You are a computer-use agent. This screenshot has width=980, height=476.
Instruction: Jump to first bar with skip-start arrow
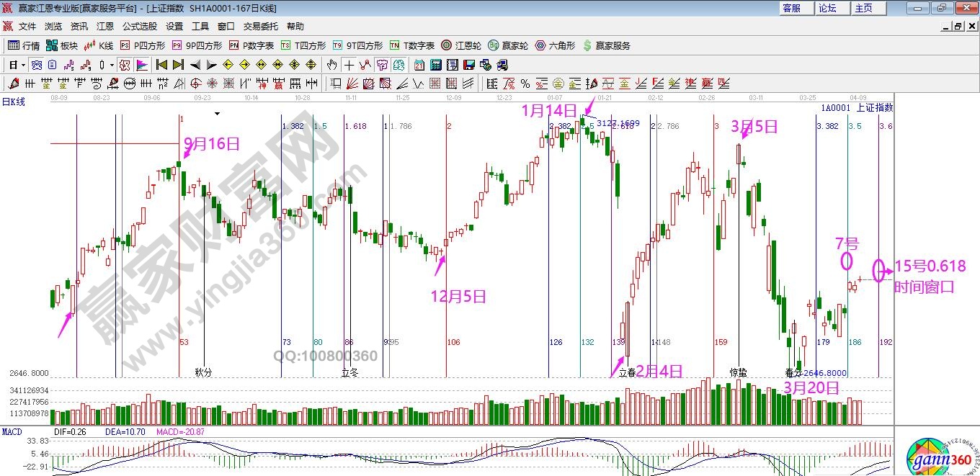click(x=162, y=65)
